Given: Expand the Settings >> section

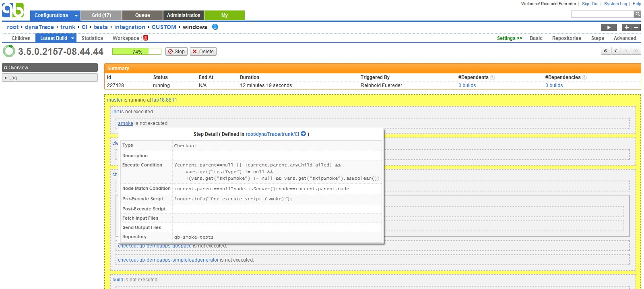Looking at the screenshot, I should tap(509, 38).
